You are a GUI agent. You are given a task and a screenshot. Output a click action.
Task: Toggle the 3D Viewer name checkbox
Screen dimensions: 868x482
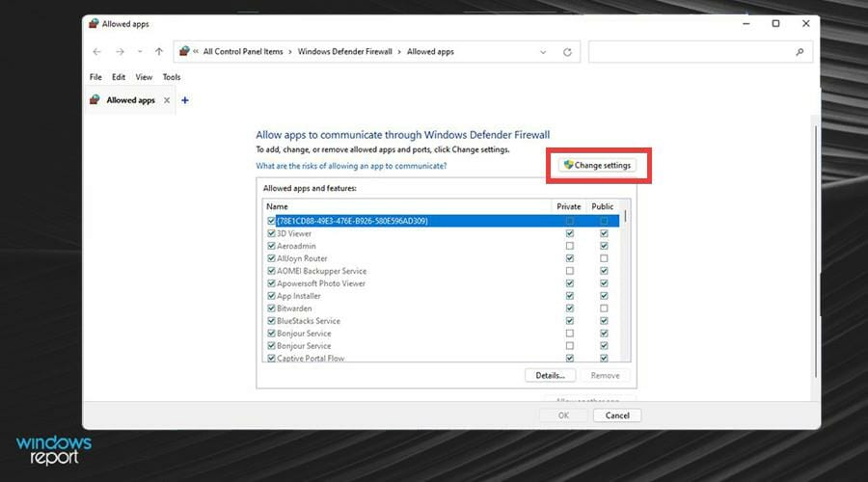(x=271, y=233)
